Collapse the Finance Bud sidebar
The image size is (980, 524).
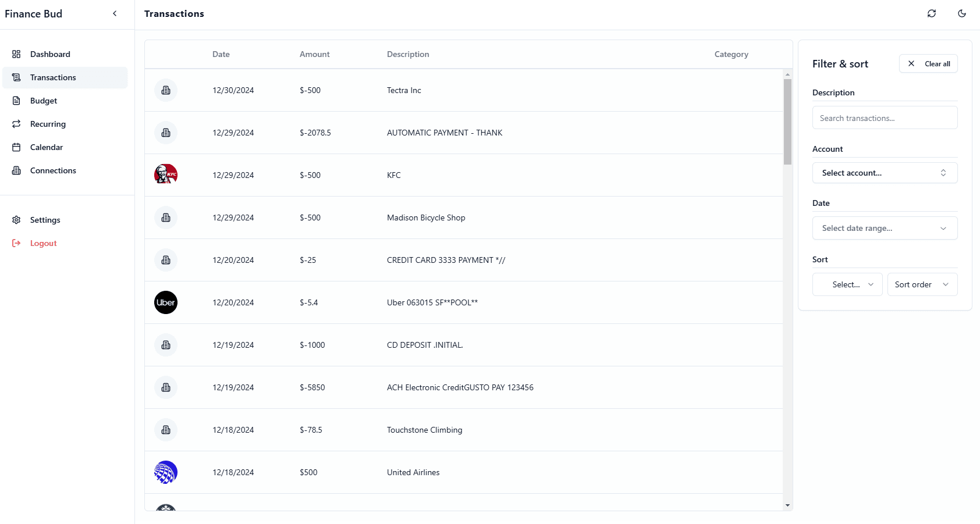tap(115, 13)
